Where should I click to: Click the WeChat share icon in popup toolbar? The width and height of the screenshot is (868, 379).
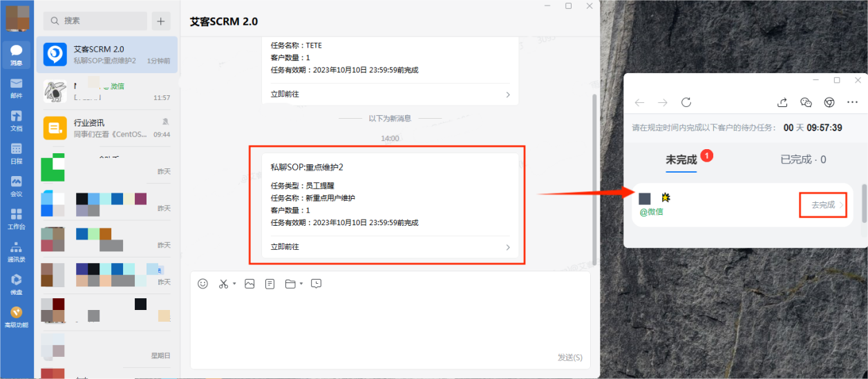click(806, 102)
